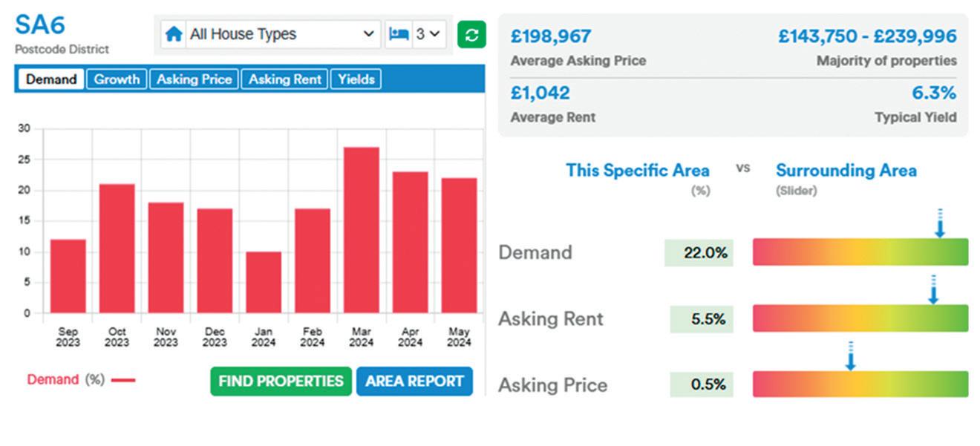
Task: Open the All House Types dropdown
Action: click(x=278, y=34)
